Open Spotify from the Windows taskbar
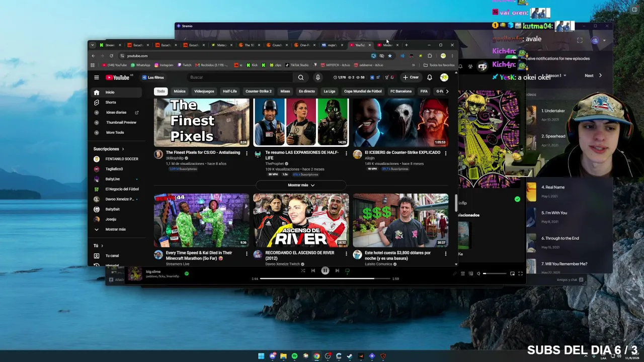 tap(294, 356)
